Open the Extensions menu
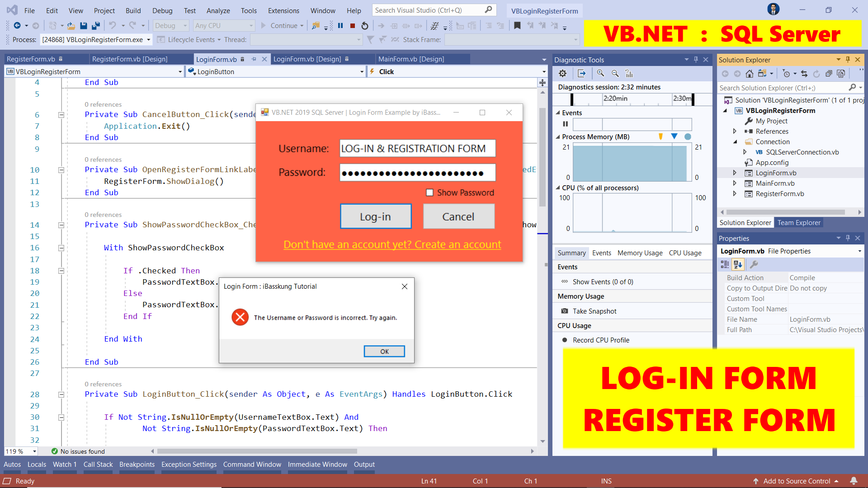 (283, 10)
